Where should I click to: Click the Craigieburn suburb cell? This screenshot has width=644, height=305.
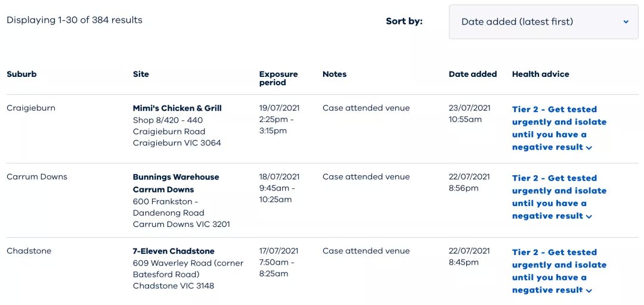[31, 108]
